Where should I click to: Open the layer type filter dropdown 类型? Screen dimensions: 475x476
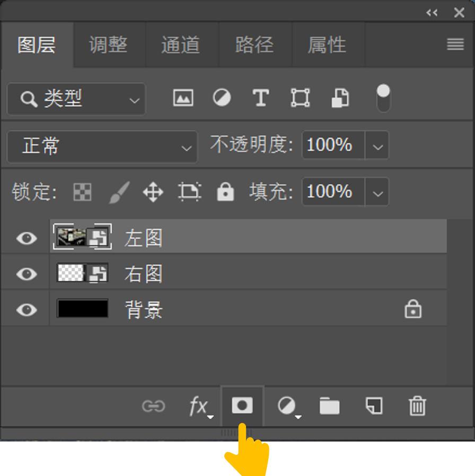point(75,100)
